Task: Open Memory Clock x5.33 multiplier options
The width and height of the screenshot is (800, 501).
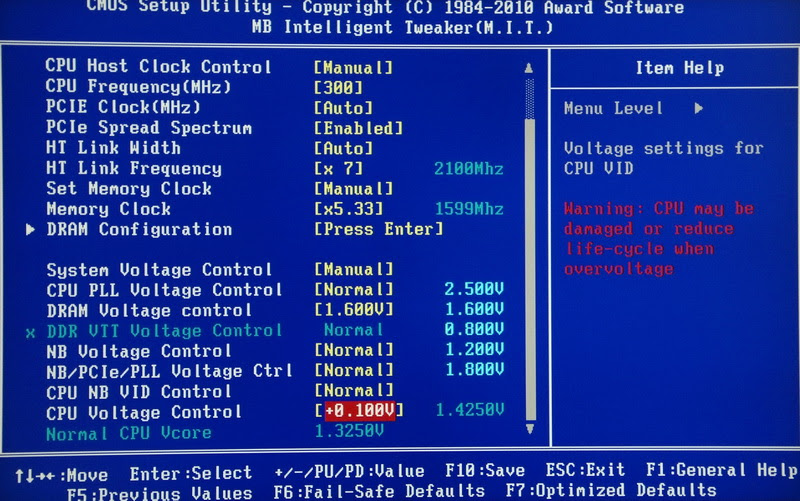Action: tap(348, 209)
